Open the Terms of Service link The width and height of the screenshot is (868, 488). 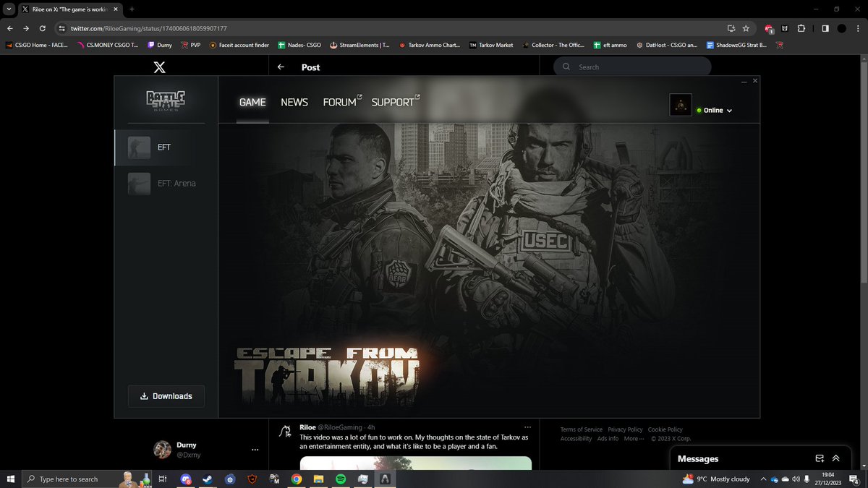[x=581, y=429]
